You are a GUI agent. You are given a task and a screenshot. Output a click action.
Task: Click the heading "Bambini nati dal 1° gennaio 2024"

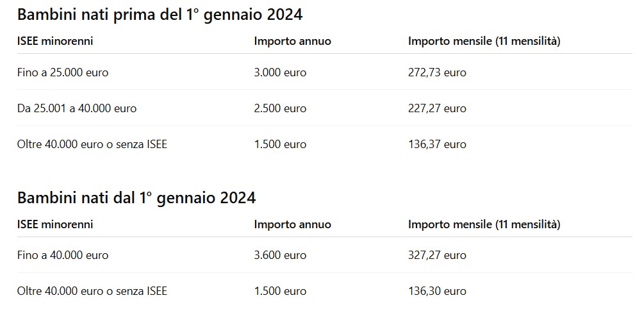tap(136, 197)
